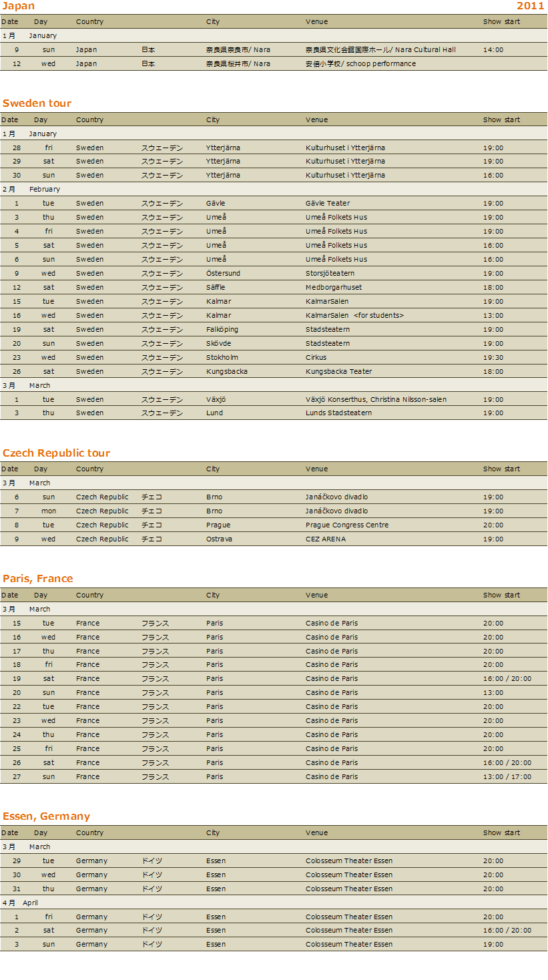The image size is (548, 980).
Task: Click the 14:00 show start time
Action: coord(493,50)
